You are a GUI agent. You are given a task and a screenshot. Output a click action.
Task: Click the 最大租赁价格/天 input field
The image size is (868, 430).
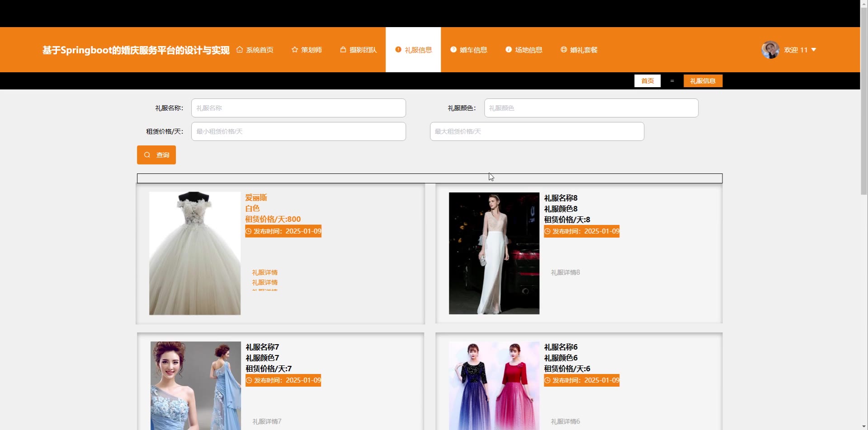(537, 131)
